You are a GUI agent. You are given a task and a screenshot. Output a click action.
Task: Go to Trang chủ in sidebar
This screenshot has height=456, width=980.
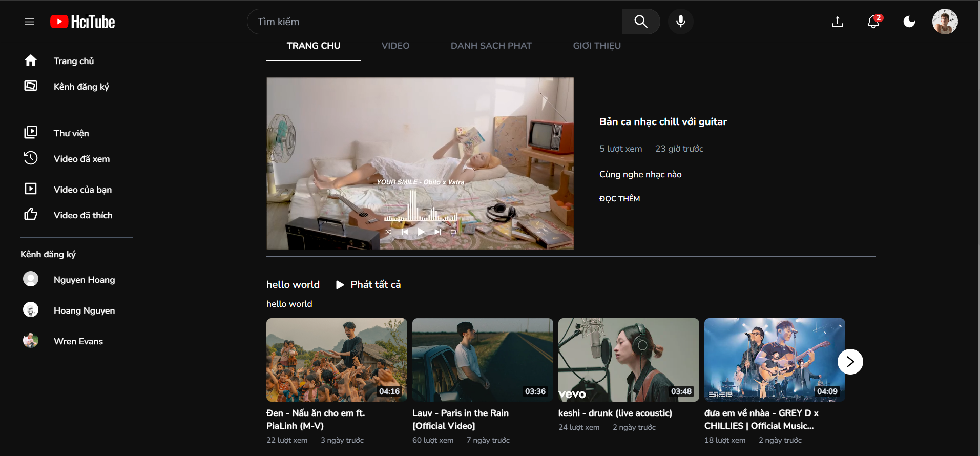74,61
